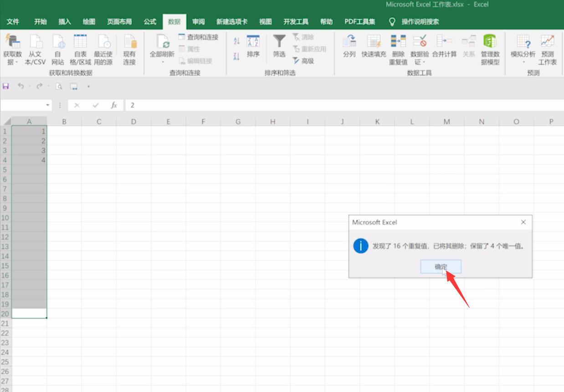Viewport: 564px width, 392px height.
Task: Open 管理数据模型 (Manage Data Model)
Action: click(490, 50)
